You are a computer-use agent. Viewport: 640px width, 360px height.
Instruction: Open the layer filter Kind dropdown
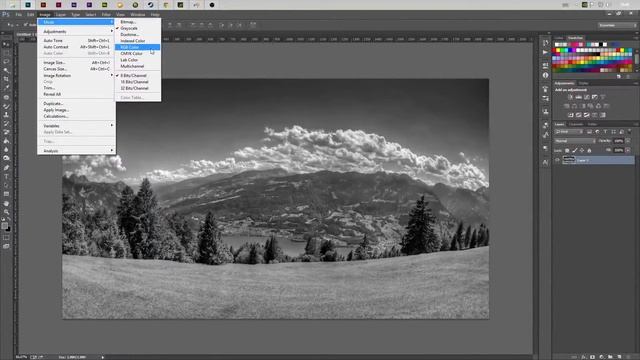[569, 132]
